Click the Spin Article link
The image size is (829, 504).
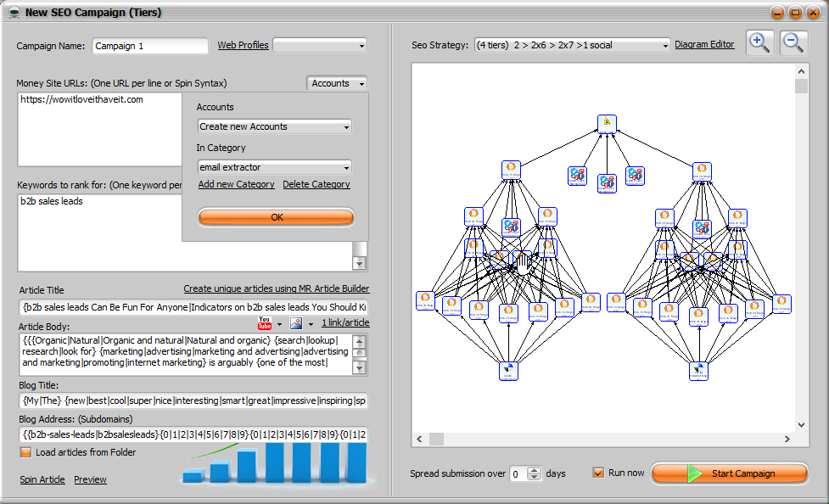tap(42, 479)
